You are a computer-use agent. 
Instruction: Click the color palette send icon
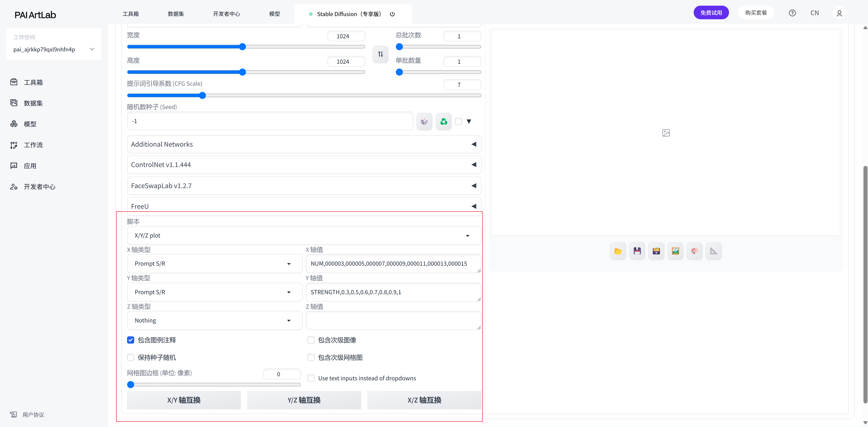tap(694, 251)
